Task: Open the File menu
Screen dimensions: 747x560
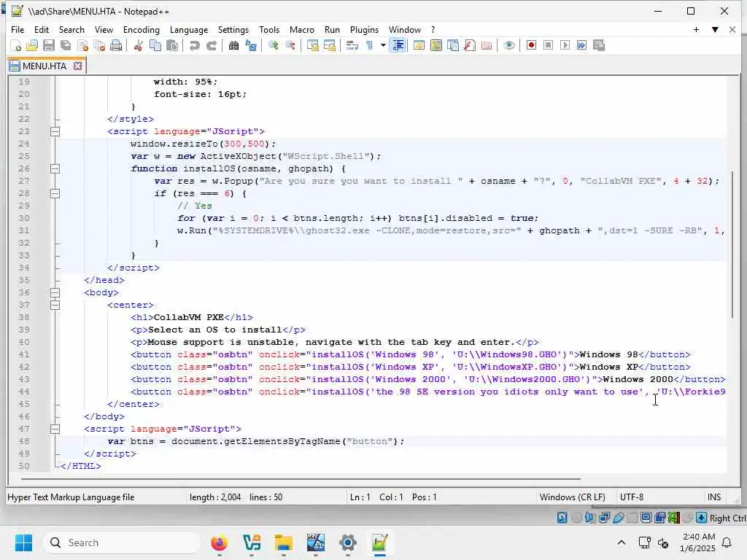Action: (18, 29)
